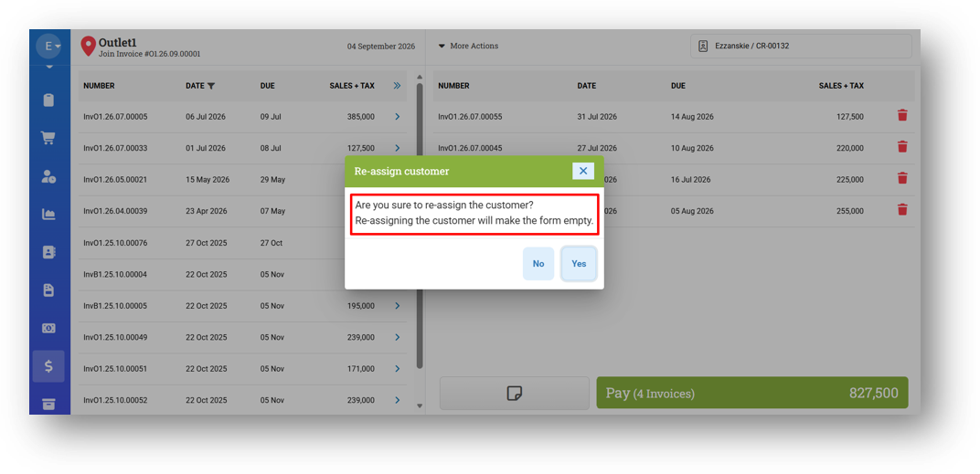
Task: Click the note icon button beside Pay
Action: point(515,393)
